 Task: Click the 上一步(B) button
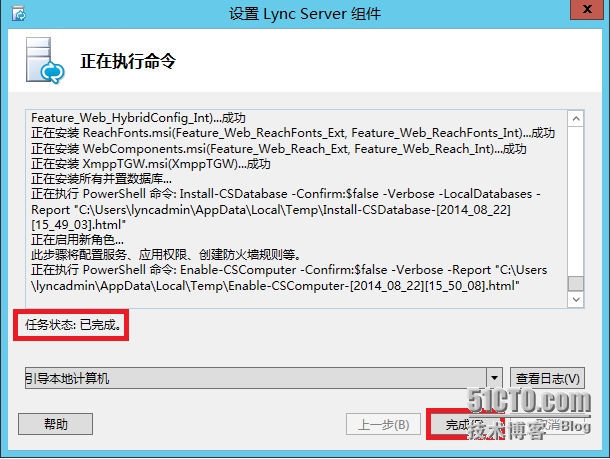tap(383, 424)
